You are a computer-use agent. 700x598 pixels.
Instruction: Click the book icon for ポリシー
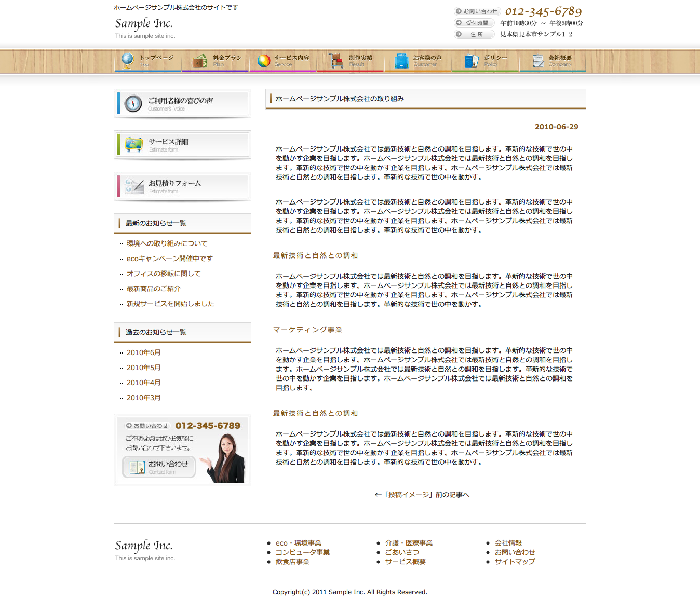[472, 61]
